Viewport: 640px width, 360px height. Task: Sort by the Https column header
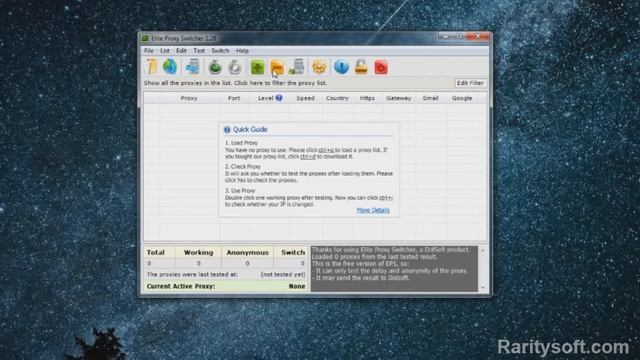367,98
